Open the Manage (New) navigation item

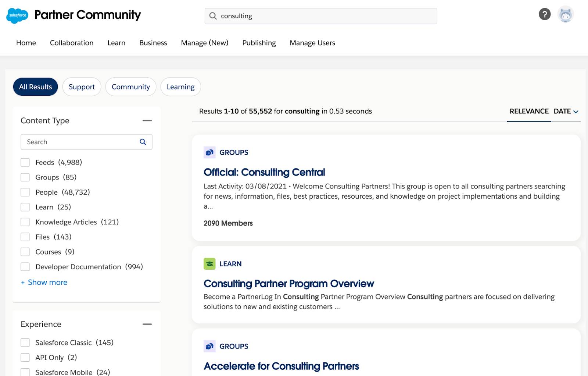pyautogui.click(x=205, y=43)
